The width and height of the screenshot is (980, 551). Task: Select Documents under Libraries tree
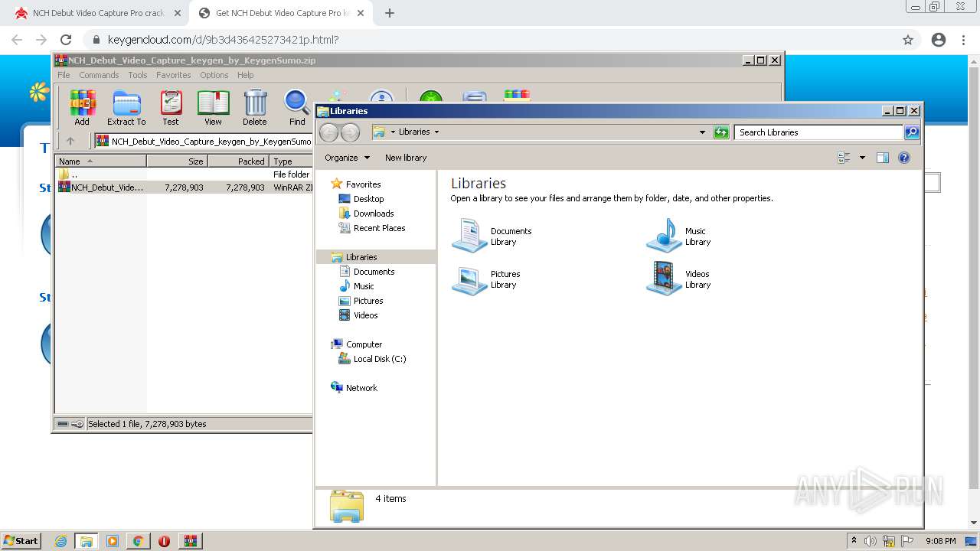point(374,272)
